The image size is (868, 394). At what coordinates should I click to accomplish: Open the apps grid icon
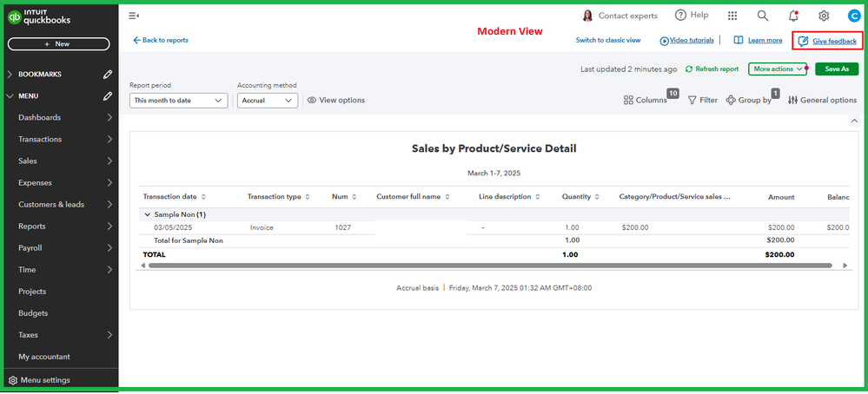pos(732,16)
